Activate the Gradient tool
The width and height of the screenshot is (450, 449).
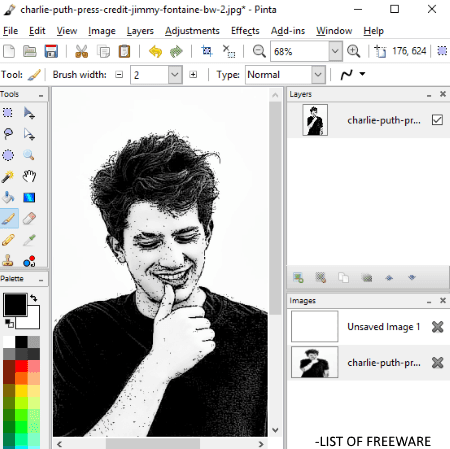pos(29,197)
